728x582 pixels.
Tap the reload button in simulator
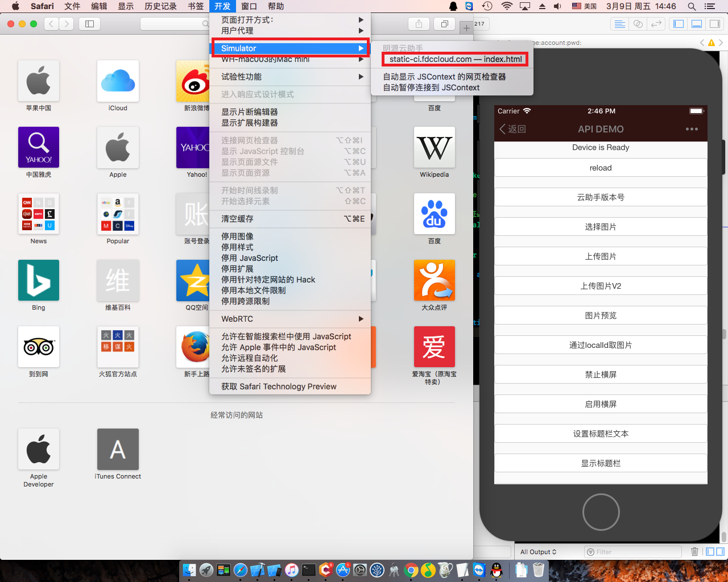click(x=601, y=168)
